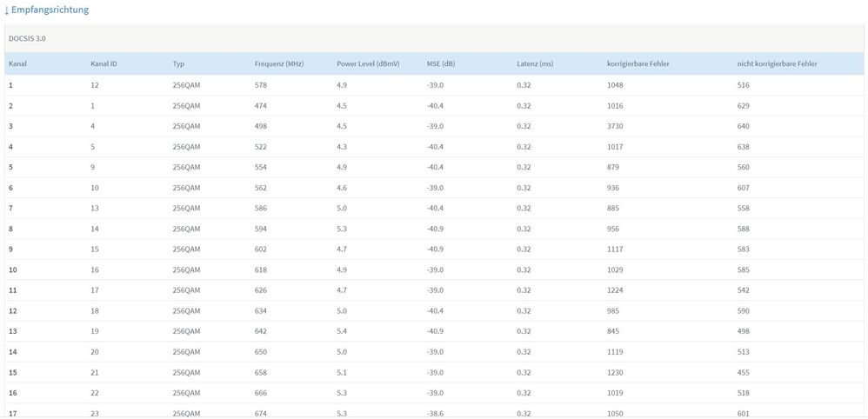
Task: Click the 3730 correctable errors value
Action: click(x=616, y=126)
